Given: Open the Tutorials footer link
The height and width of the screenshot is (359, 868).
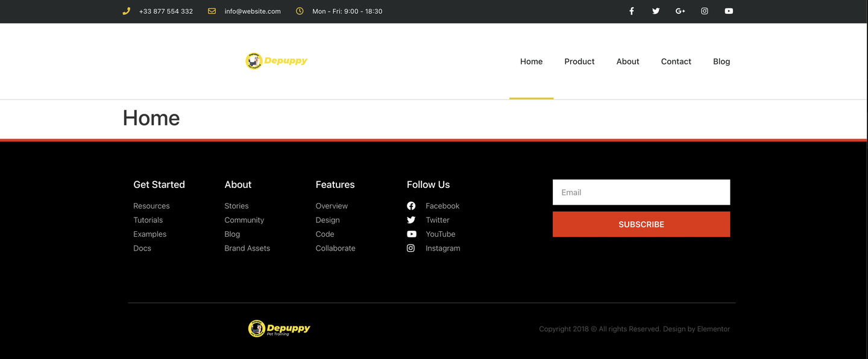Looking at the screenshot, I should click(x=148, y=220).
